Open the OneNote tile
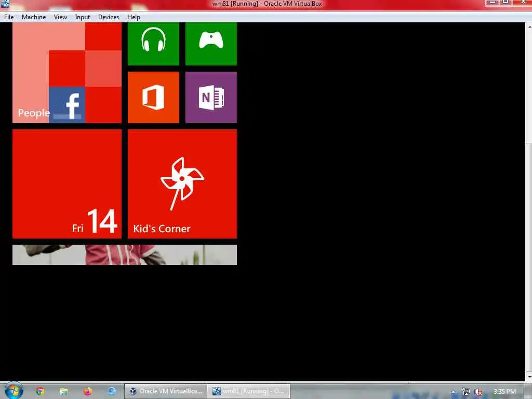532x399 pixels. [x=211, y=97]
